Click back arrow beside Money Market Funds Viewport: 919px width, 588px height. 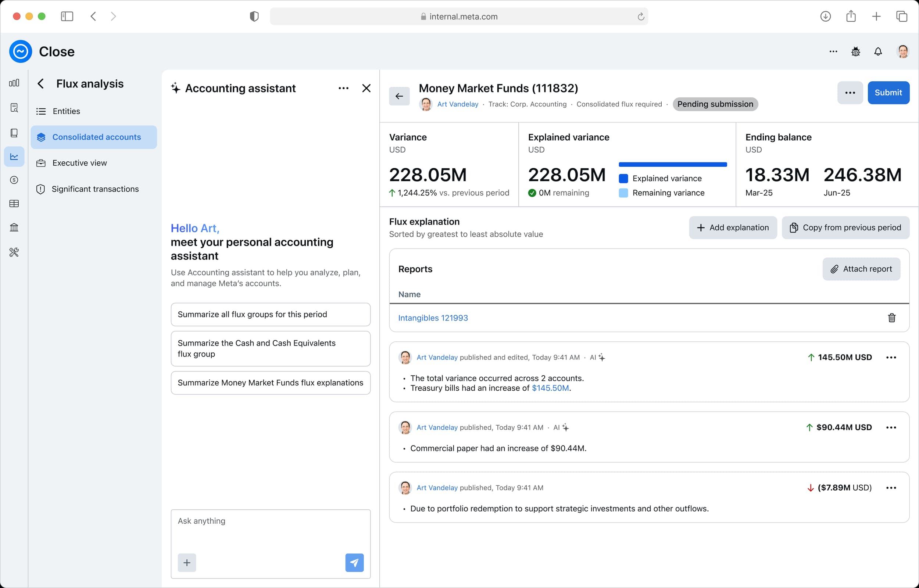399,96
